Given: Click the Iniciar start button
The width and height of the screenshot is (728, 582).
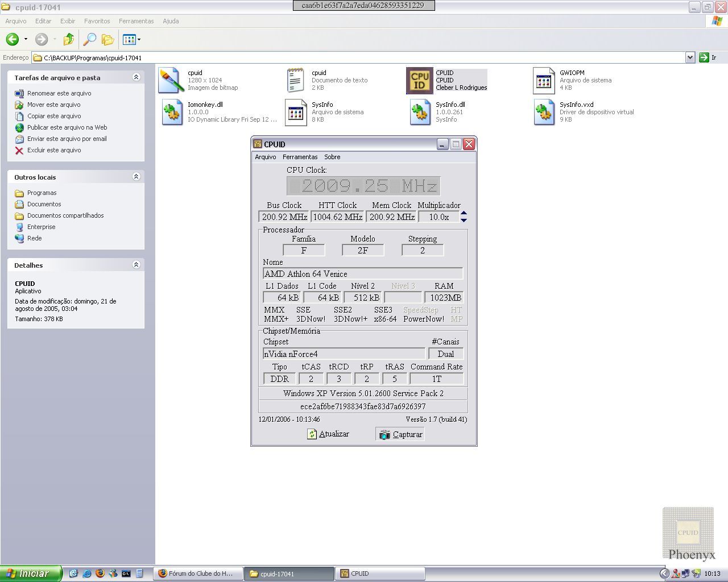Looking at the screenshot, I should click(31, 573).
